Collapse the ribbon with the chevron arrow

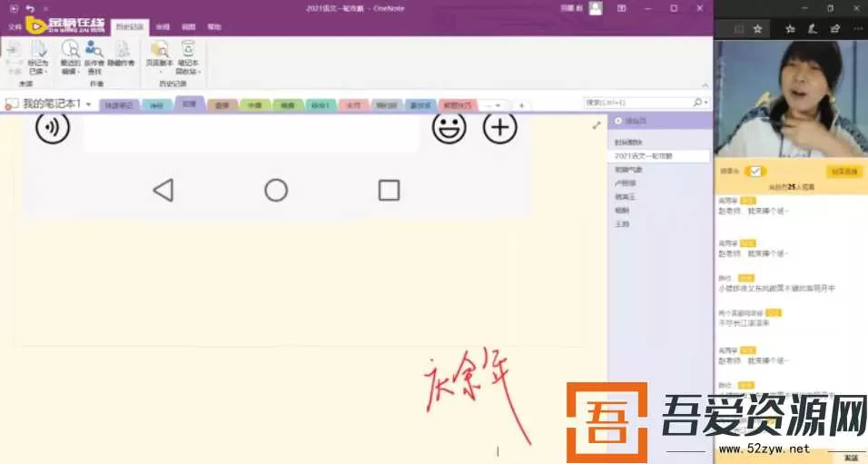tap(705, 87)
